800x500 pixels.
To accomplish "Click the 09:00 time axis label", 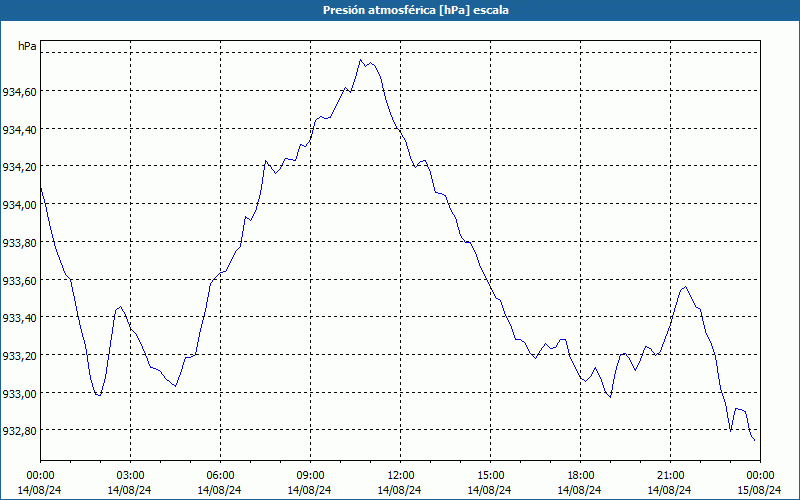I will (310, 476).
